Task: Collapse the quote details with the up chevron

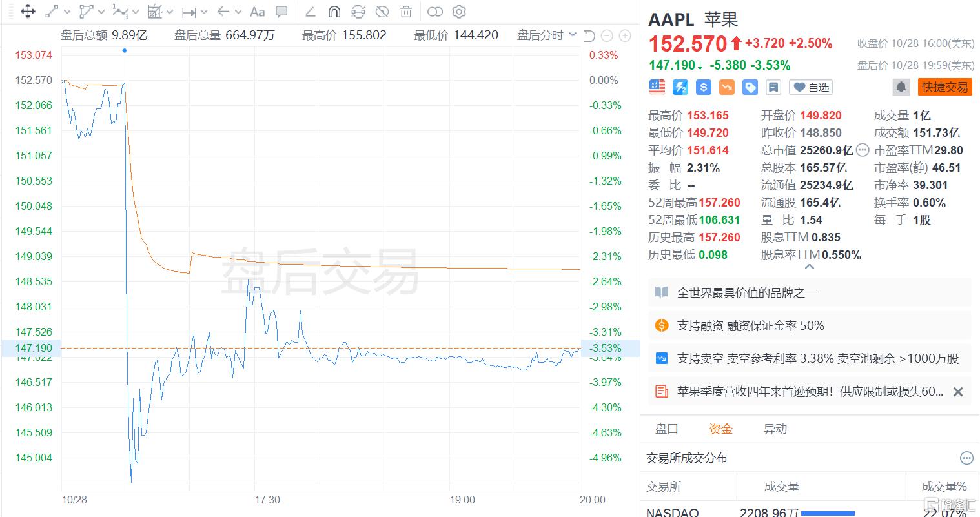Action: 810,267
